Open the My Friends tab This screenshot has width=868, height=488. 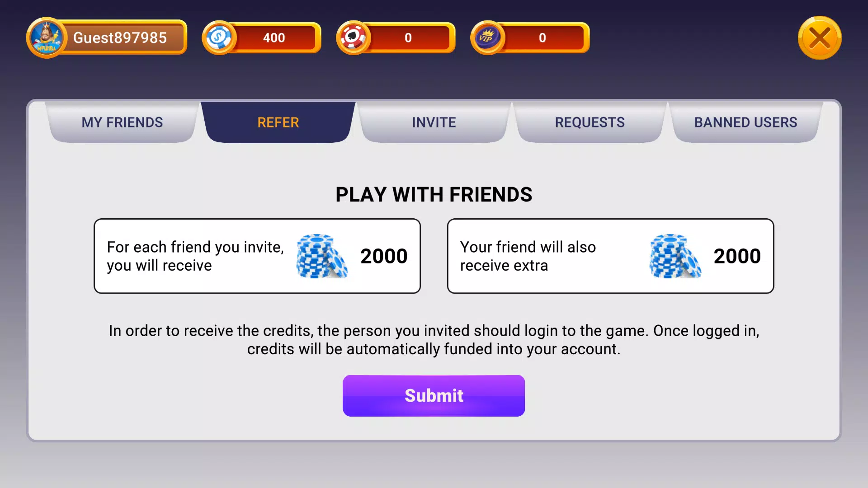point(122,122)
